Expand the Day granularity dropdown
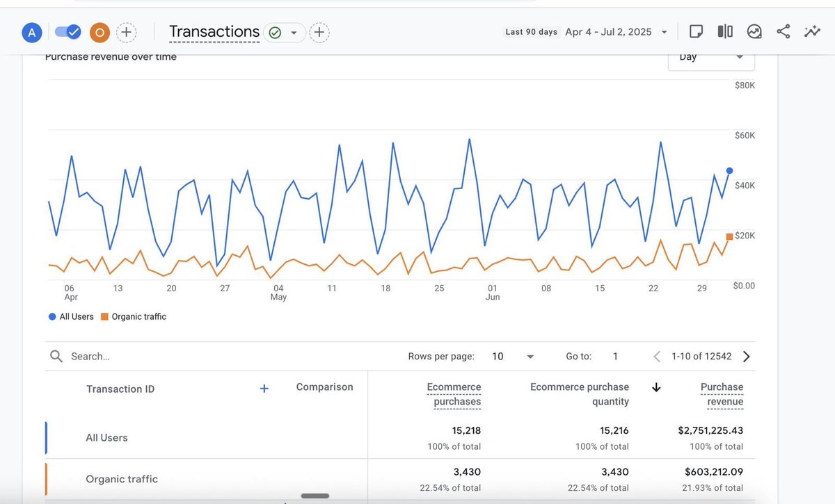Screen dimensions: 835x504 [x=711, y=58]
